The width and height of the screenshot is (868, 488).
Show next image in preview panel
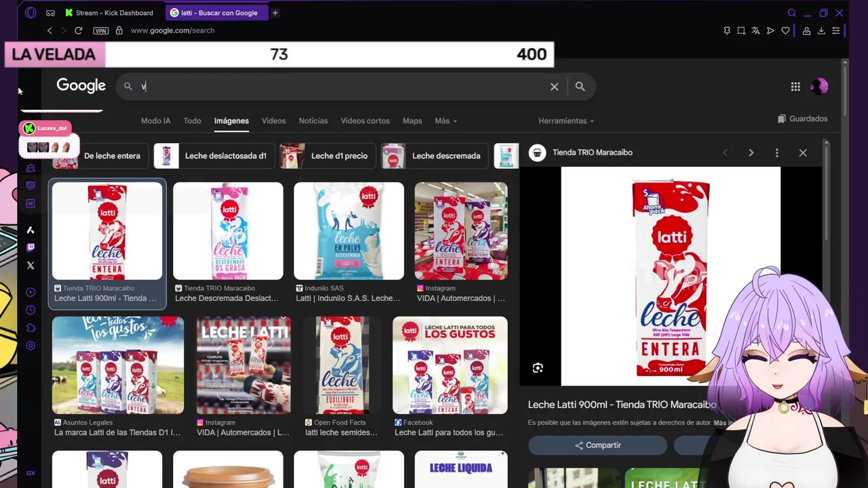pyautogui.click(x=751, y=152)
